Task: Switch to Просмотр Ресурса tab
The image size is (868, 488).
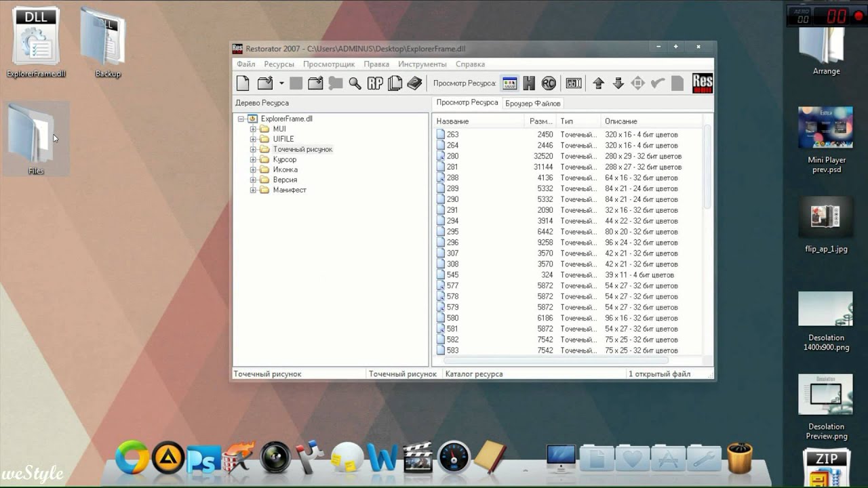Action: click(467, 102)
